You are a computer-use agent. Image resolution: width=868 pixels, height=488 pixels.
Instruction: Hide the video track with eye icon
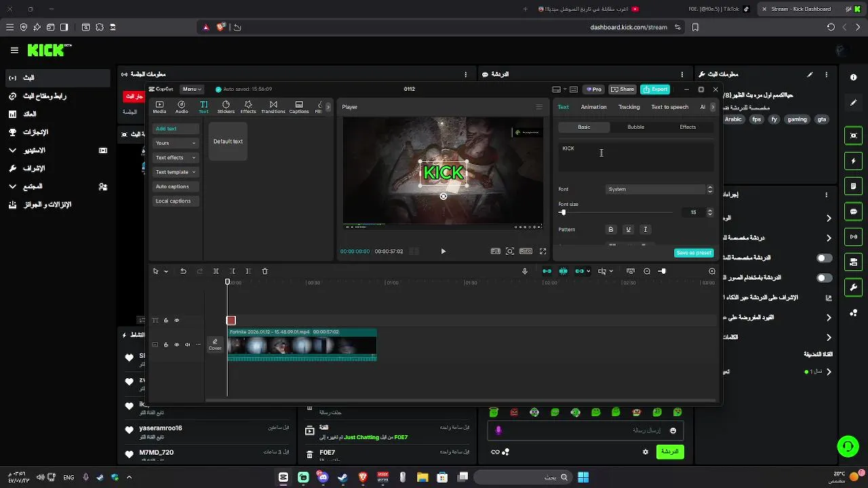177,345
